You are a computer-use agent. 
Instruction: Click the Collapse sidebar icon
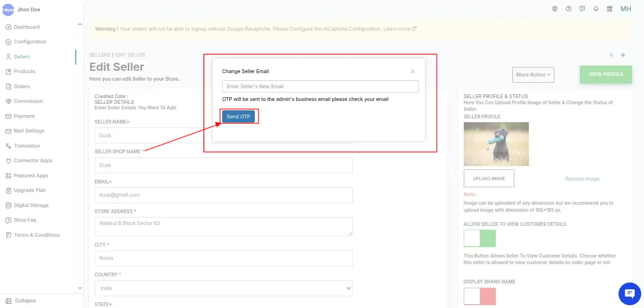8,300
